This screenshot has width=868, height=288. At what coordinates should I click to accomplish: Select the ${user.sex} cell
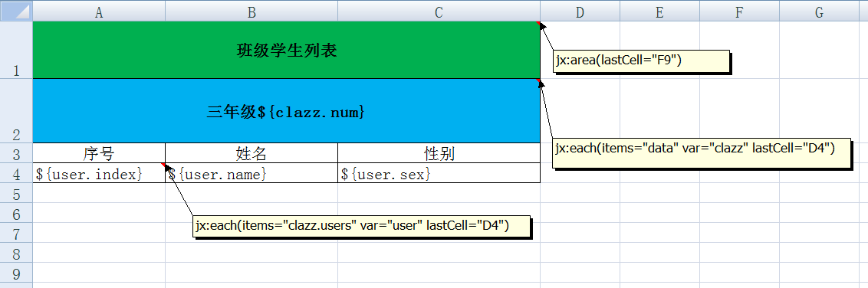click(x=439, y=173)
